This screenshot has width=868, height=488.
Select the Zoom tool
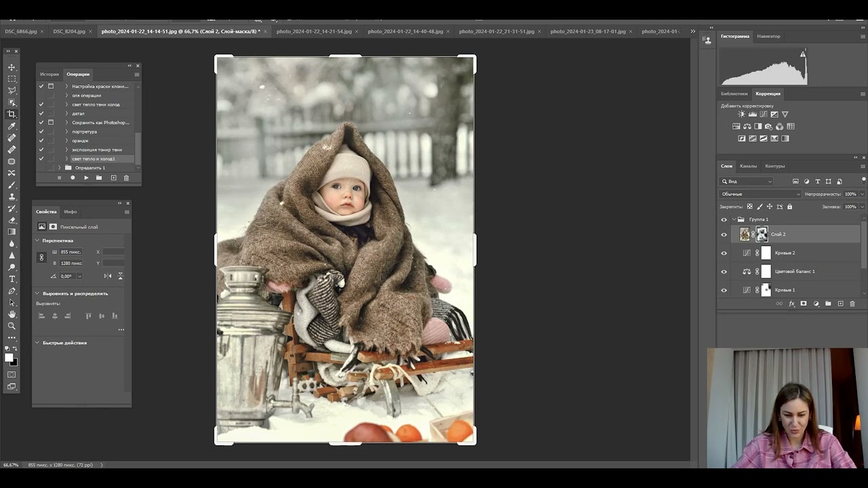[x=12, y=326]
